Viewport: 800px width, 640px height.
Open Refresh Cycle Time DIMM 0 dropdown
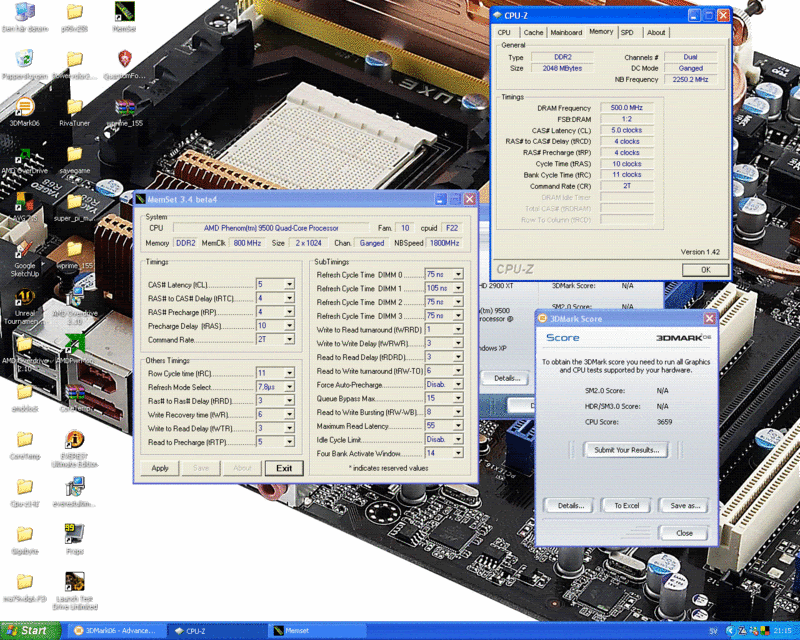pyautogui.click(x=458, y=275)
